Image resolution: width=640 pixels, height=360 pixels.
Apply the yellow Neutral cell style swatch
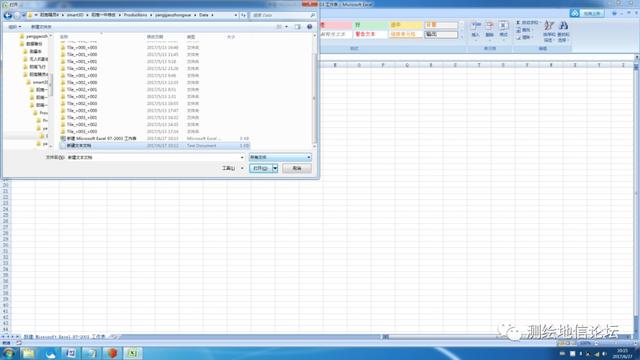click(405, 25)
